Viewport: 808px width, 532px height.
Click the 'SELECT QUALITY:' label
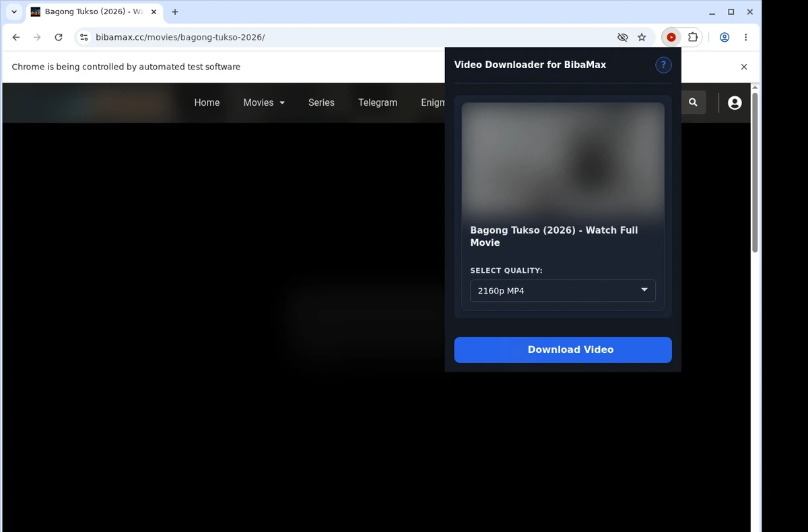(x=506, y=271)
